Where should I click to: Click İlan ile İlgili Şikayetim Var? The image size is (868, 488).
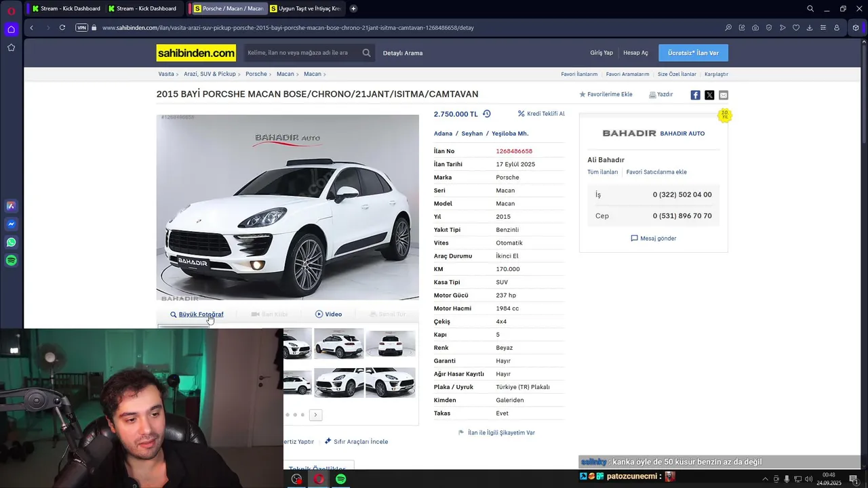point(496,432)
